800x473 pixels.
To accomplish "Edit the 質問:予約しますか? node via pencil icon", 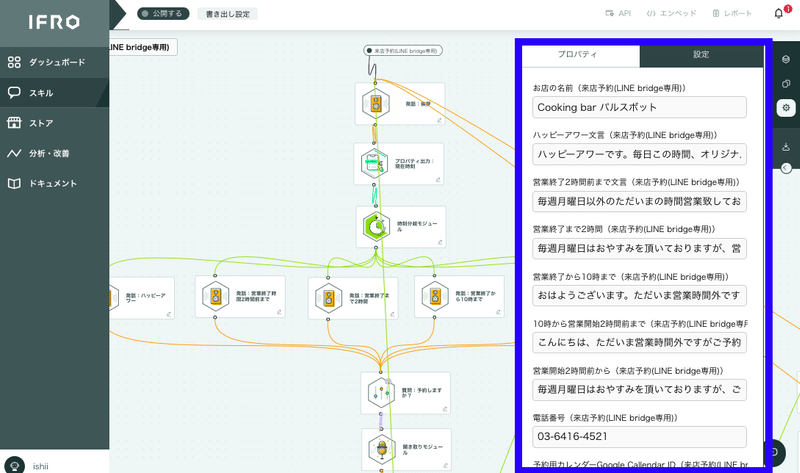I will click(x=444, y=409).
